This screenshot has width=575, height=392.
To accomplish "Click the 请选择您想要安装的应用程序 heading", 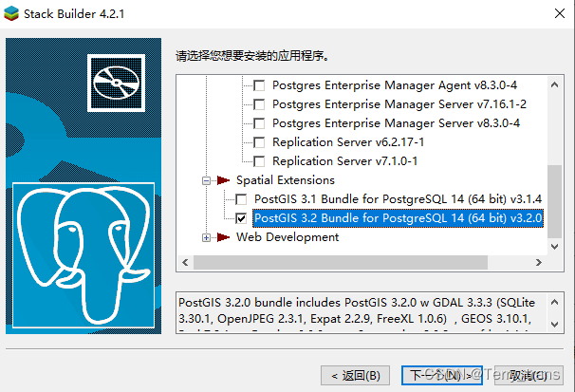I will point(252,56).
